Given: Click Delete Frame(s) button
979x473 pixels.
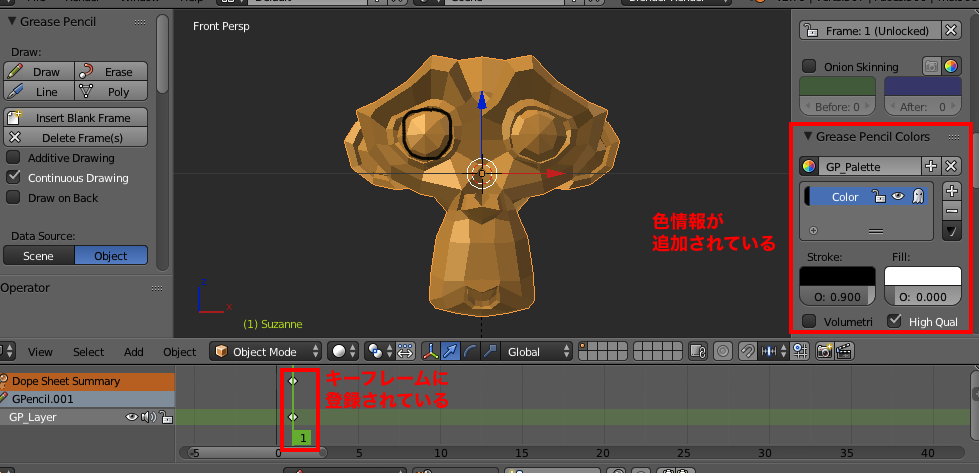Looking at the screenshot, I should (x=76, y=137).
